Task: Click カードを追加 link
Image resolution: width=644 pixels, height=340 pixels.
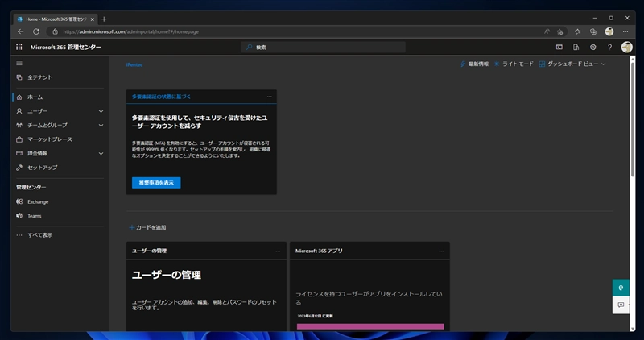Action: [148, 227]
